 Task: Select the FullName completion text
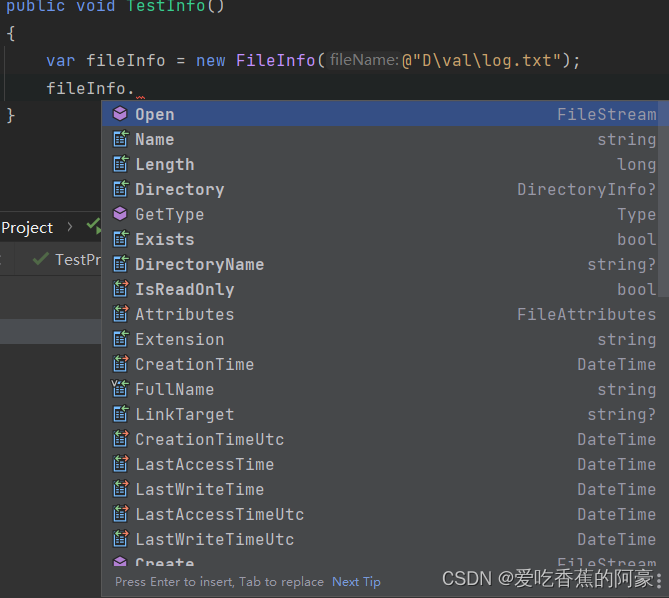[175, 389]
